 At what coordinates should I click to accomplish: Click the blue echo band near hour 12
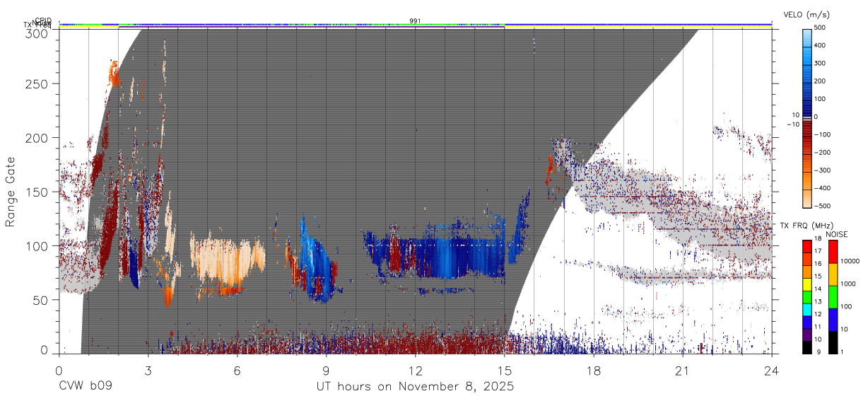click(445, 256)
